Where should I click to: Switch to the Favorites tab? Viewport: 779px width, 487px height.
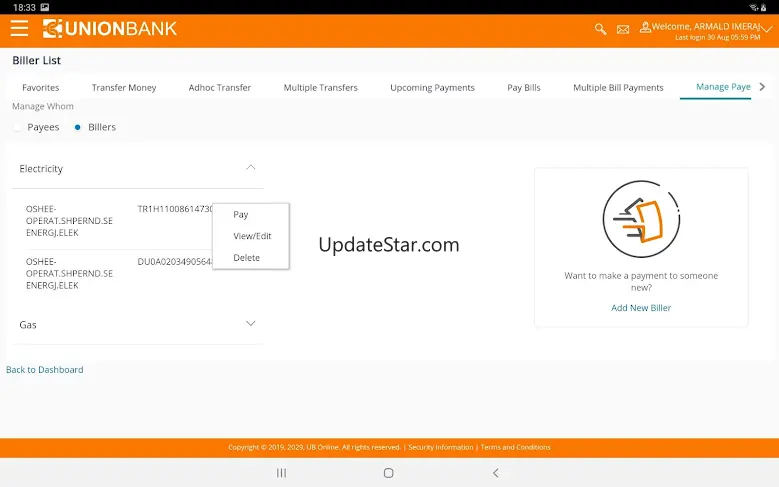tap(41, 87)
